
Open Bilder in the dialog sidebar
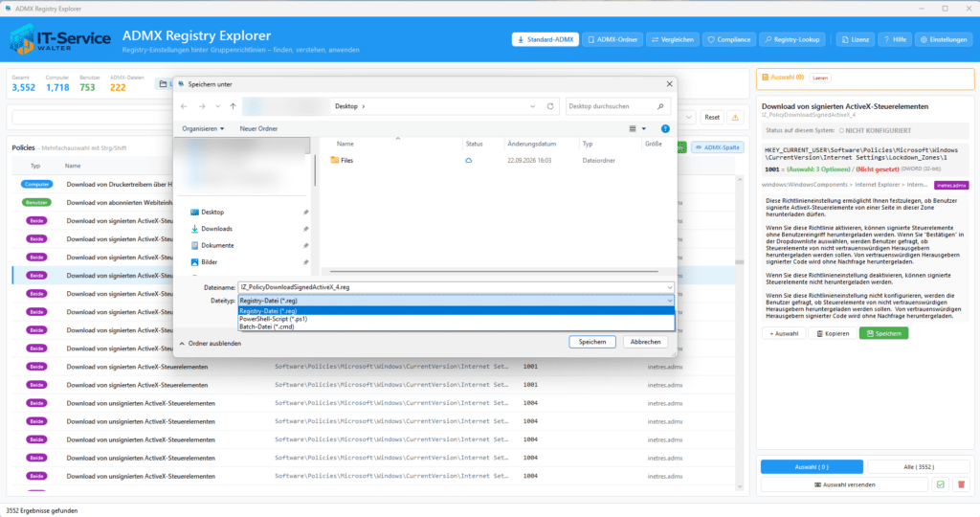click(210, 262)
